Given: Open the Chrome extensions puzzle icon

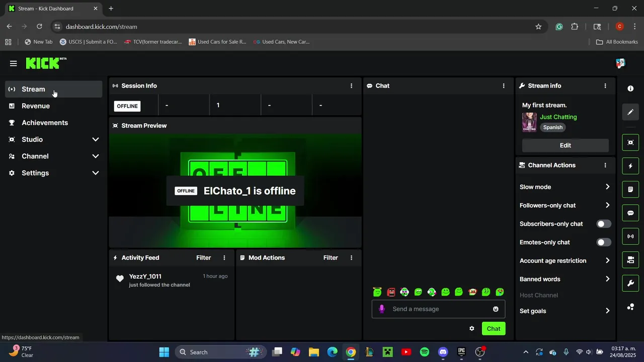Looking at the screenshot, I should 575,27.
